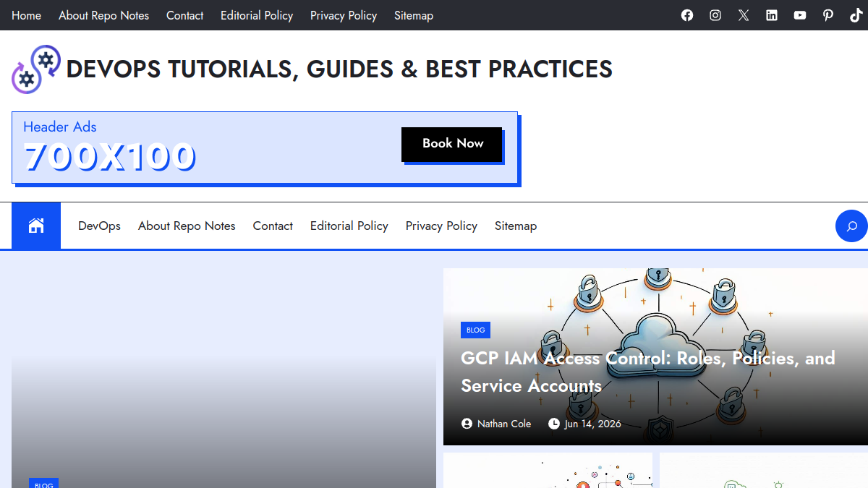Select Contact in the top bar
Image resolution: width=868 pixels, height=488 pixels.
(x=185, y=15)
